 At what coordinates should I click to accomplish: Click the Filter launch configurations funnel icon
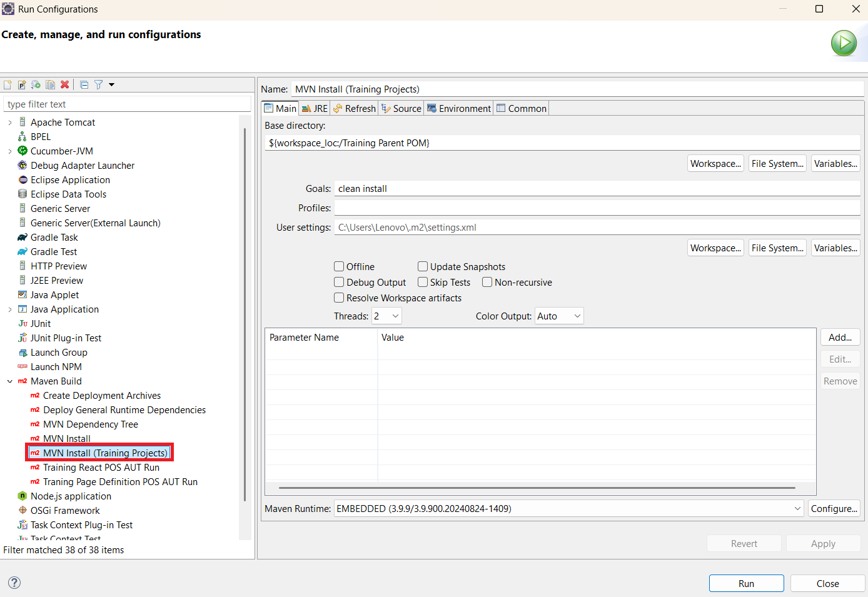point(98,84)
